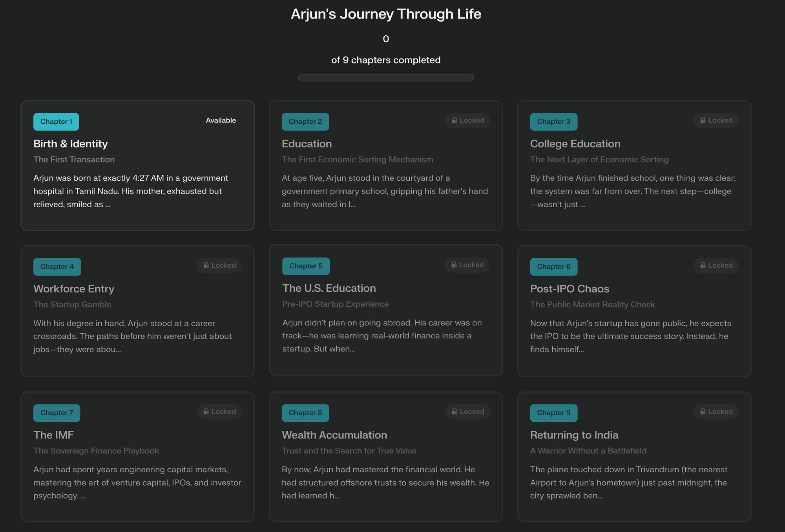
Task: Click the Education chapter title
Action: 307,144
